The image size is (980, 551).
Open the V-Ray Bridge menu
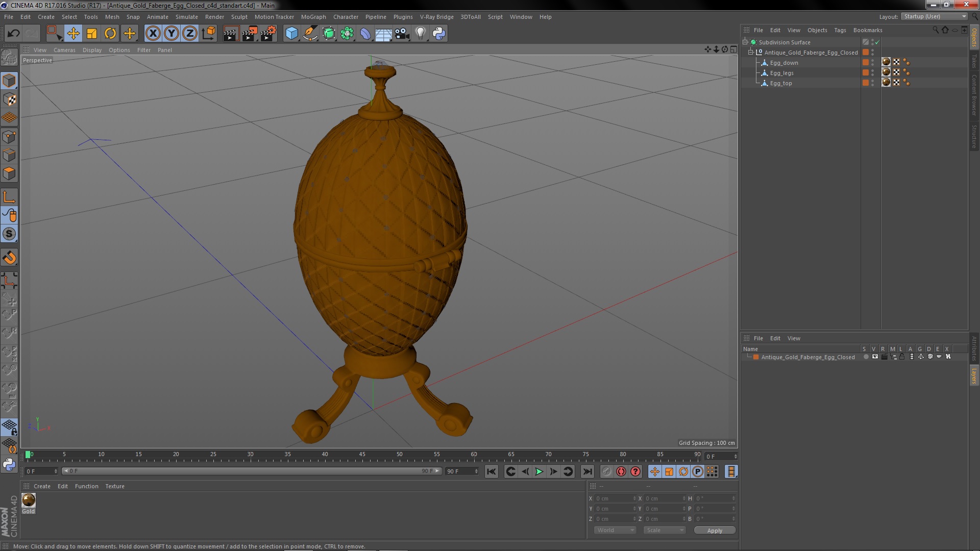point(436,17)
